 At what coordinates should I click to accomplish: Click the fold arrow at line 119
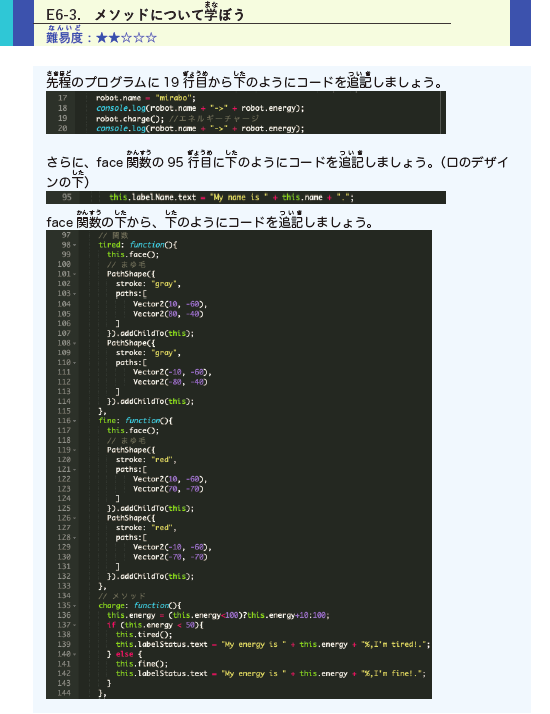pyautogui.click(x=75, y=450)
